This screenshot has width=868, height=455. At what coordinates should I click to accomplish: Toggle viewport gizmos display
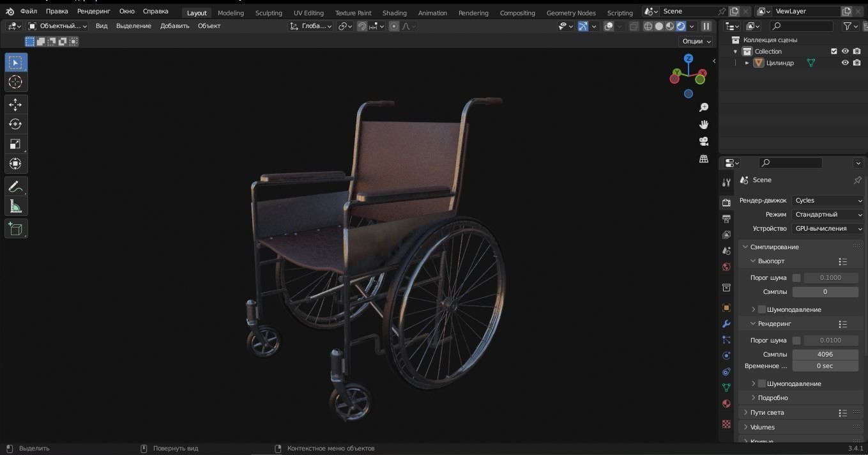(x=583, y=26)
